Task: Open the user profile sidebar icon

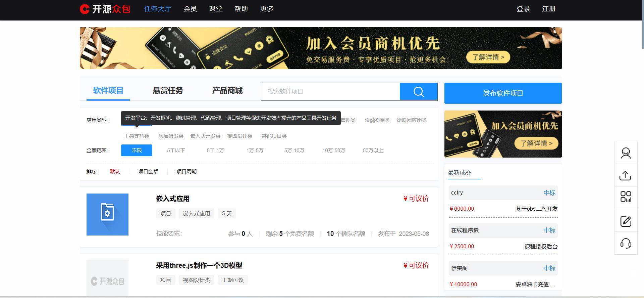Action: point(626,153)
